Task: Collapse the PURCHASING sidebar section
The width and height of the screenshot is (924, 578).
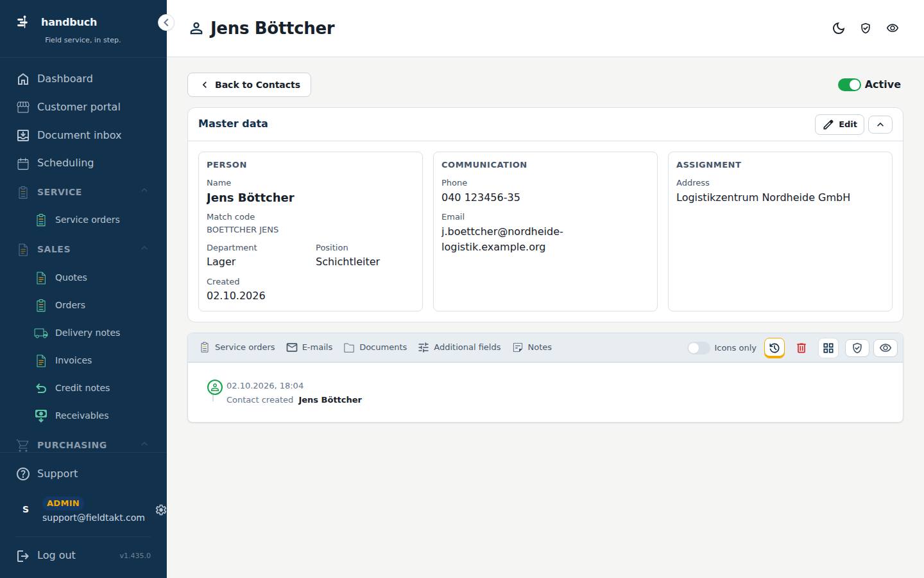Action: 144,444
